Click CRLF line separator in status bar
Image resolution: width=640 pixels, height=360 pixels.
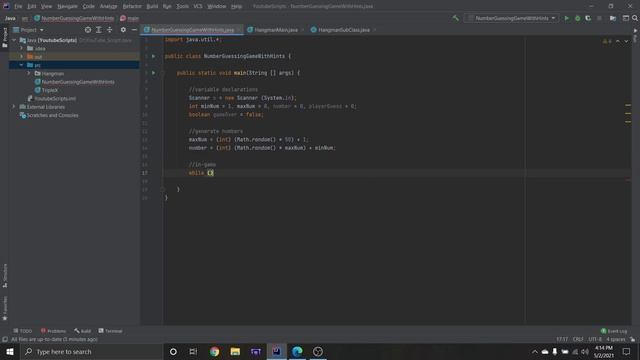coord(578,339)
